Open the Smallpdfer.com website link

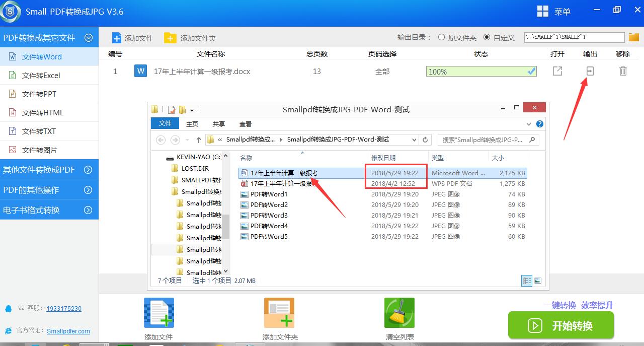pyautogui.click(x=68, y=331)
